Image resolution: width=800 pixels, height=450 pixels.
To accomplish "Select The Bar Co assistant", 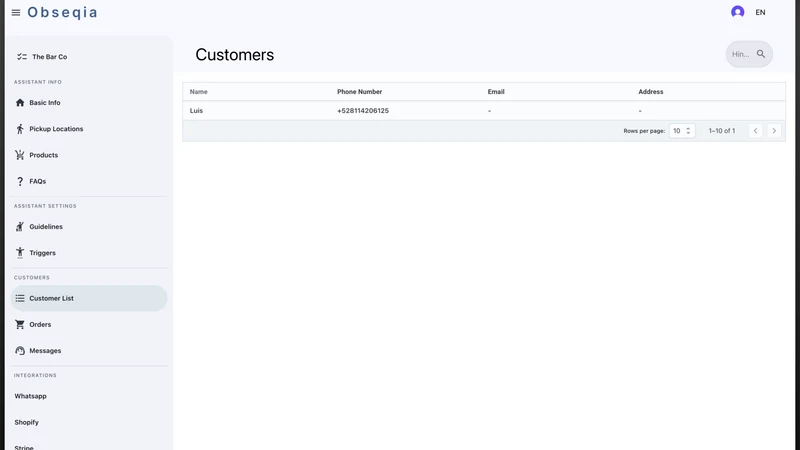I will click(x=49, y=57).
